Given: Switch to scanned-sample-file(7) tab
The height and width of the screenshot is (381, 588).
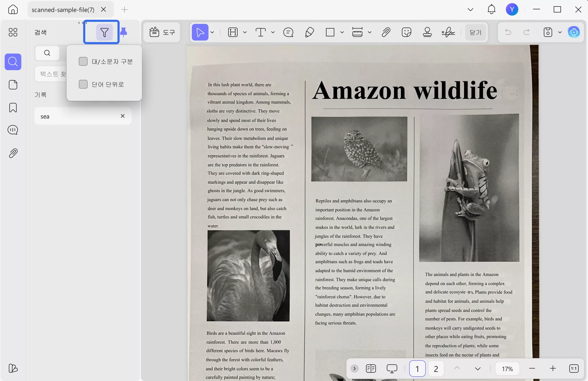Looking at the screenshot, I should 63,10.
